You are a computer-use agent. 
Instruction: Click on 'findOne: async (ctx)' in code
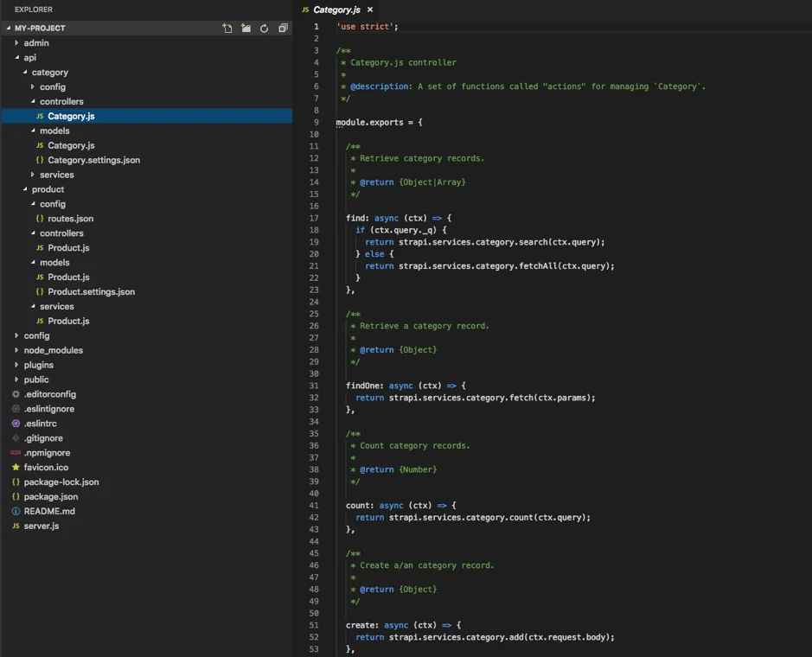coord(393,386)
